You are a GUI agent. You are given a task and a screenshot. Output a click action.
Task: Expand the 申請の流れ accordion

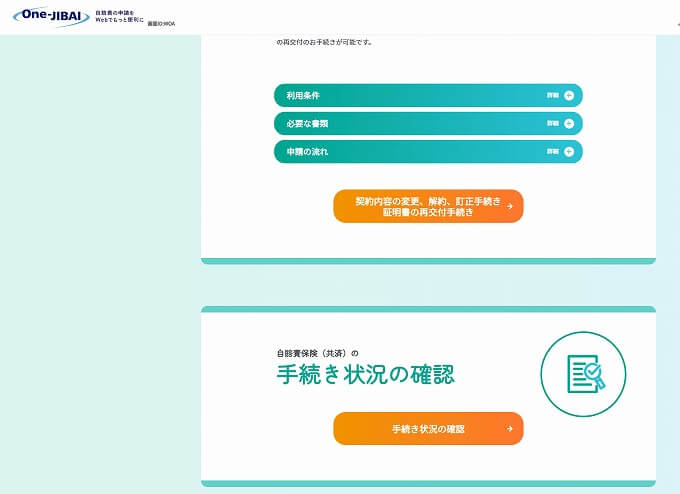pyautogui.click(x=427, y=152)
